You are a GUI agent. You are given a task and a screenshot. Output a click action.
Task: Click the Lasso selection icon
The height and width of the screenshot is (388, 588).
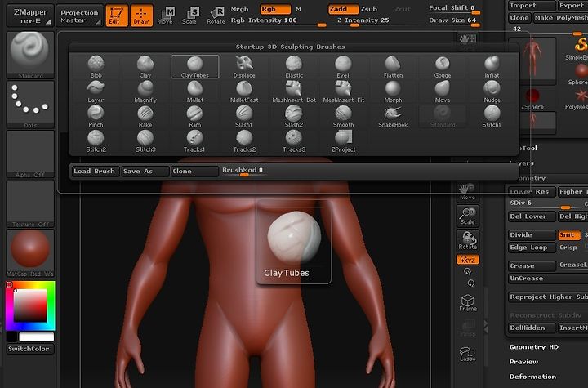(468, 354)
